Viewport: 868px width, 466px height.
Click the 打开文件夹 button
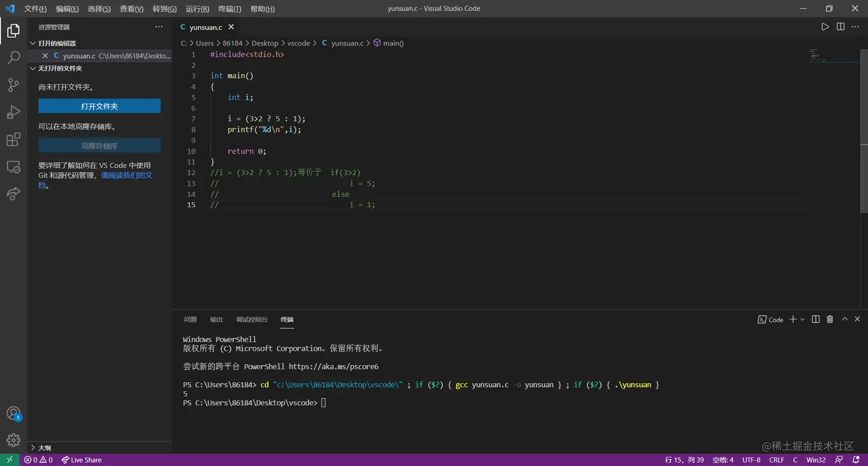(99, 106)
